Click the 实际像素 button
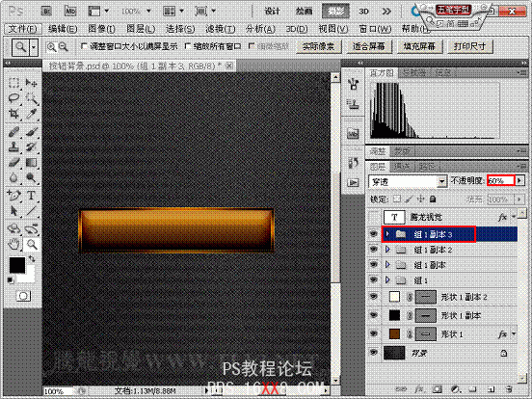The image size is (532, 399). pyautogui.click(x=318, y=46)
